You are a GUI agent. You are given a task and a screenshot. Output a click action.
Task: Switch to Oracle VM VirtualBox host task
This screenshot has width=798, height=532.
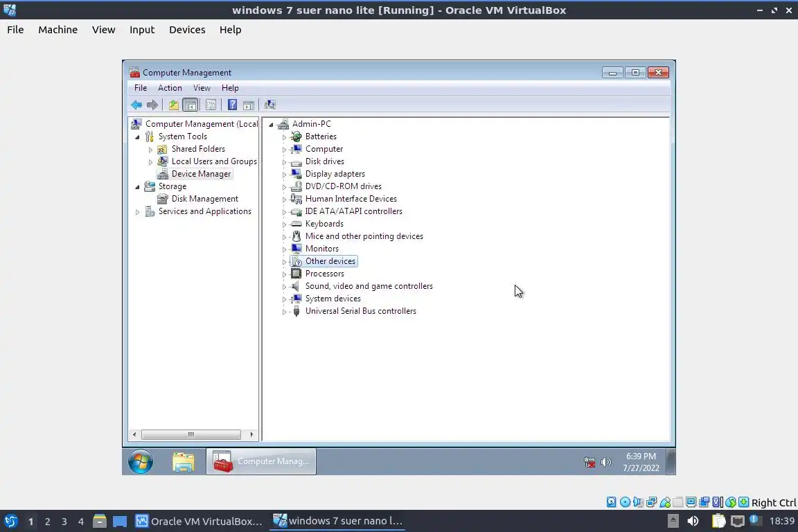pyautogui.click(x=199, y=521)
